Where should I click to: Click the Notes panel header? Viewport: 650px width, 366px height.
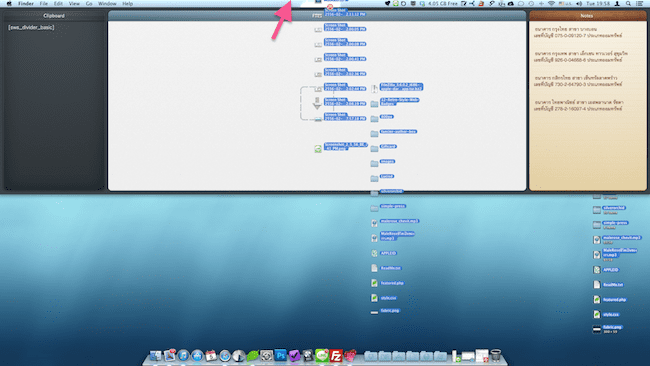(x=587, y=16)
